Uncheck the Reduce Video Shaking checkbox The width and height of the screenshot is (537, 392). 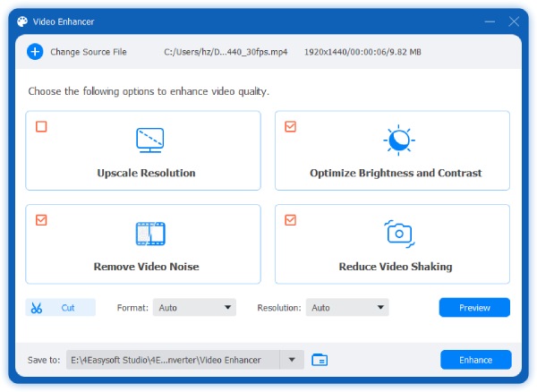pyautogui.click(x=290, y=220)
